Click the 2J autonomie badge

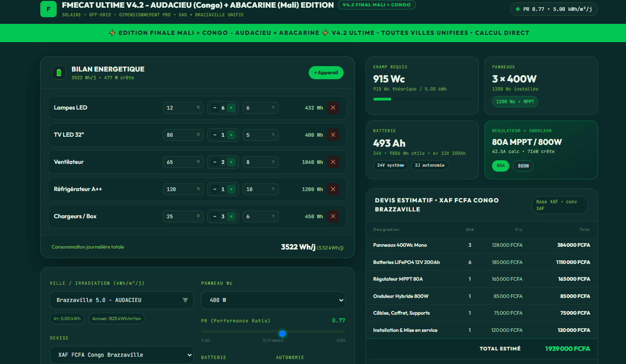(430, 165)
